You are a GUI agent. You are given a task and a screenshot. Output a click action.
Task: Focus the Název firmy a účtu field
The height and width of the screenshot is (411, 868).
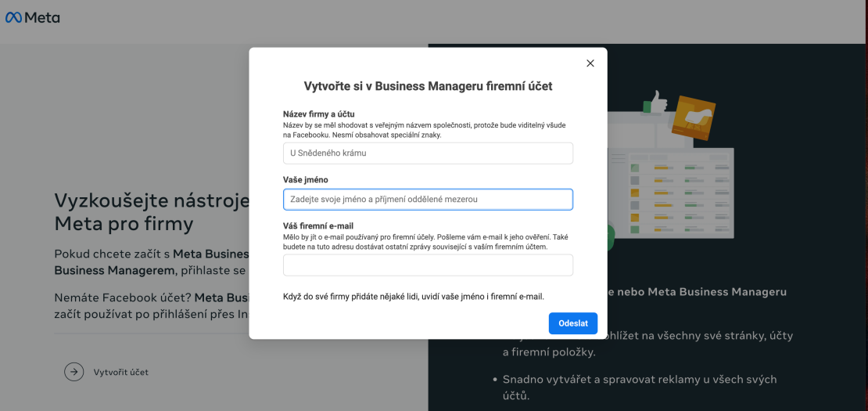click(428, 153)
